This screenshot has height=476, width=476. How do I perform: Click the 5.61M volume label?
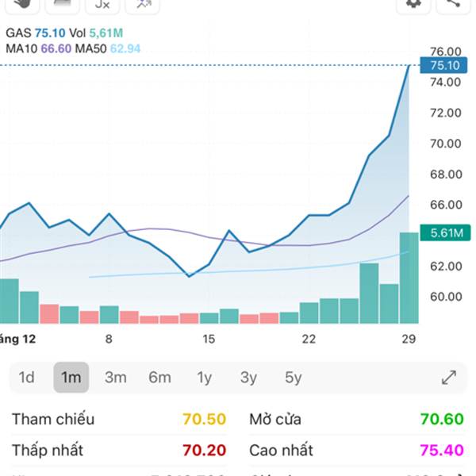(444, 233)
